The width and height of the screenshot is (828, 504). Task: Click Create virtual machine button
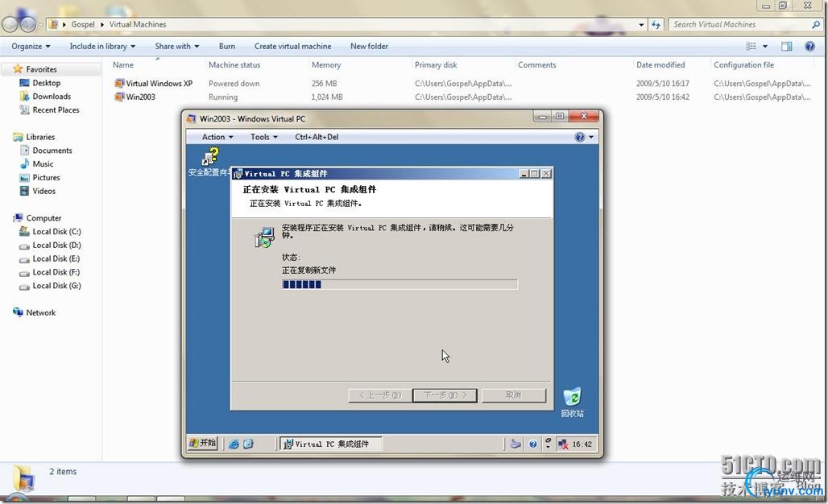[292, 47]
